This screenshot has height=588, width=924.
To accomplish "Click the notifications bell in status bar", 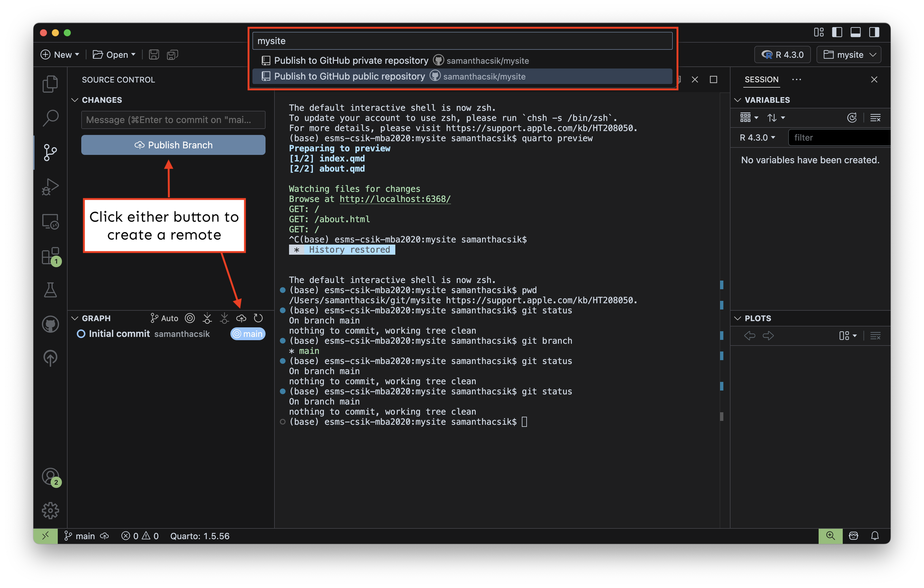I will (875, 536).
